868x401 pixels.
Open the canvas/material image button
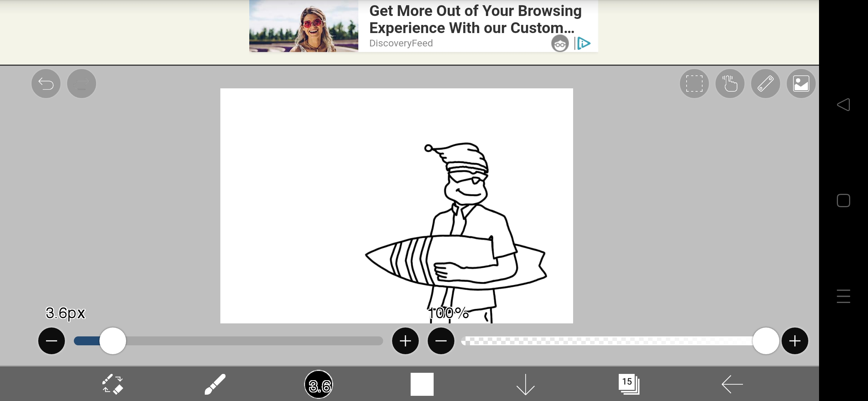[801, 84]
